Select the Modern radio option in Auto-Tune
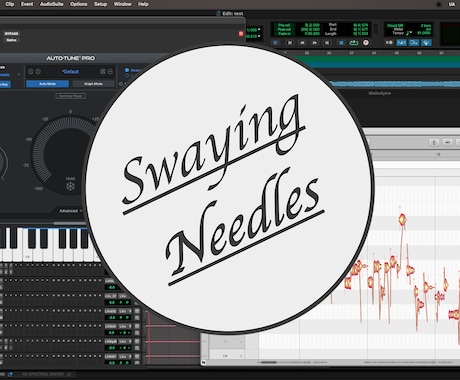This screenshot has height=380, width=460. coord(127,70)
